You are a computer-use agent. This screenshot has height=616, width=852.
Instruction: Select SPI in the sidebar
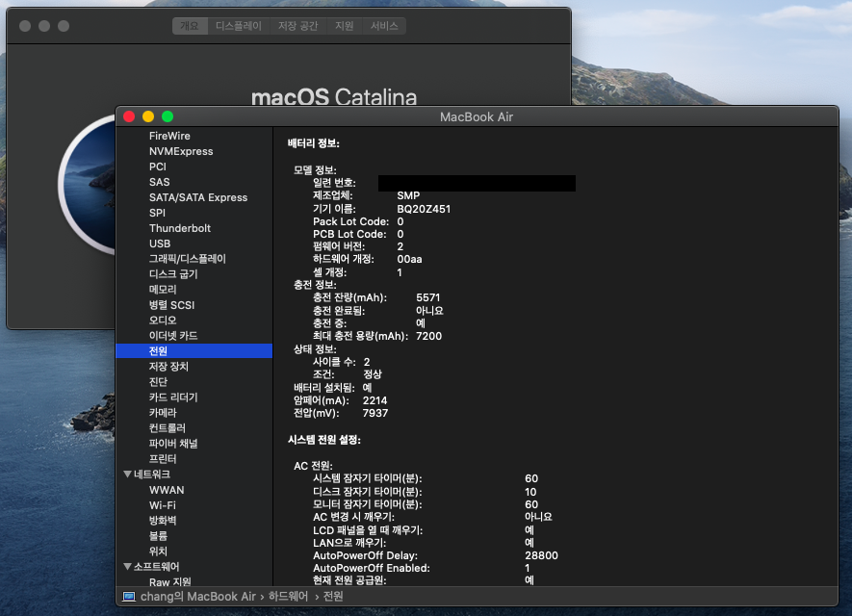(x=157, y=213)
